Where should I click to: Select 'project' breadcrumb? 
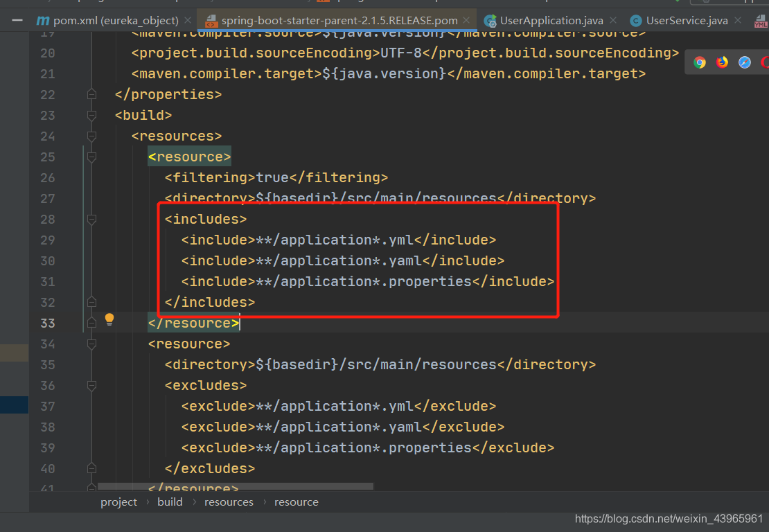(118, 502)
